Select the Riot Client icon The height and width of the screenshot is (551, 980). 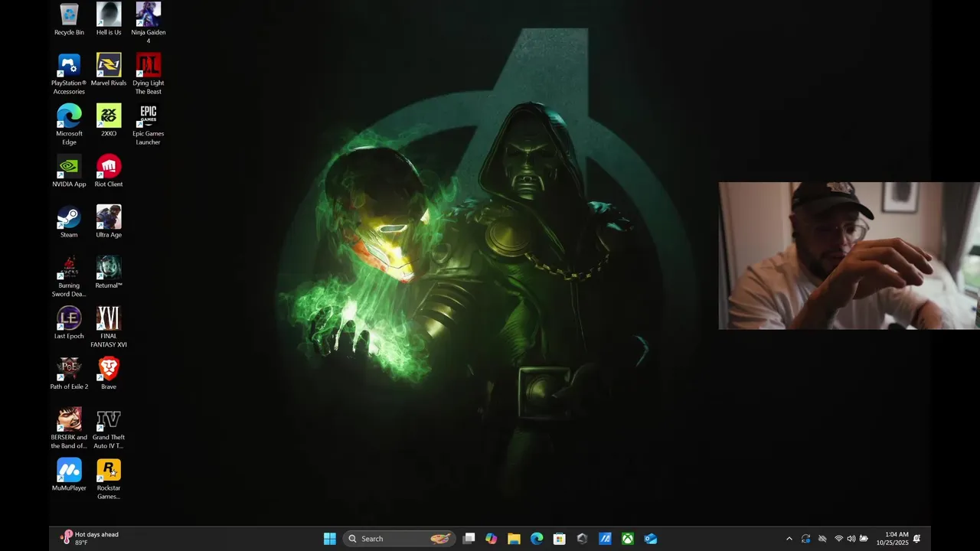[109, 171]
